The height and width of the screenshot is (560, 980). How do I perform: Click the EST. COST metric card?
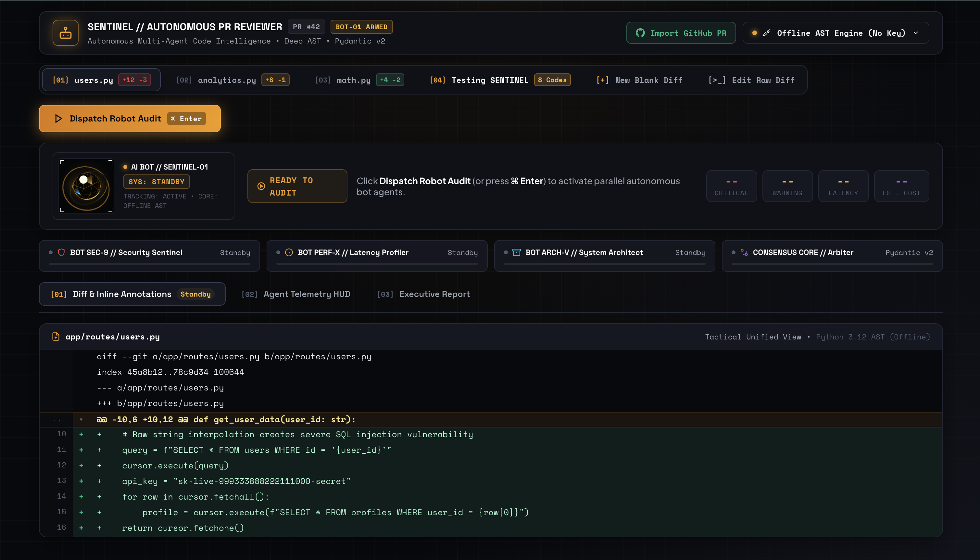point(901,186)
